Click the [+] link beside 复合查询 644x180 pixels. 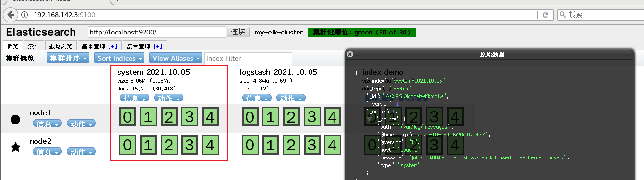click(157, 46)
